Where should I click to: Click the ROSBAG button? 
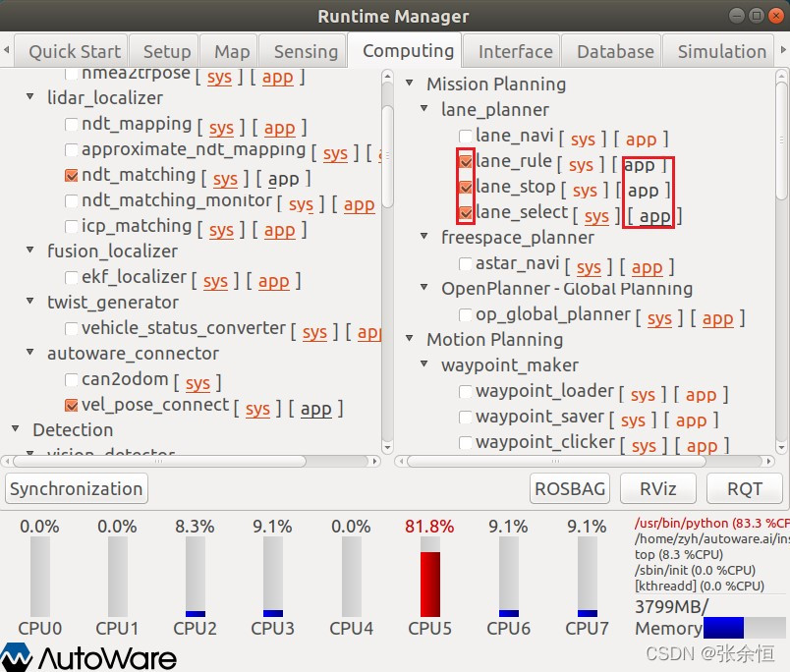coord(570,488)
